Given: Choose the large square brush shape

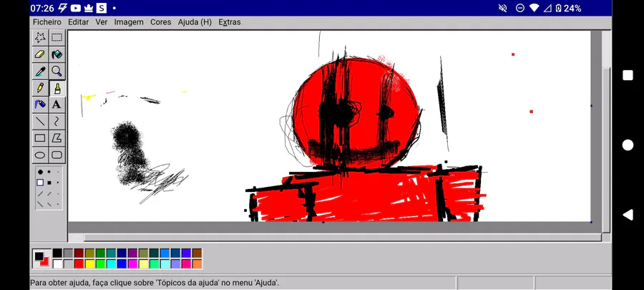Looking at the screenshot, I should coord(40,183).
